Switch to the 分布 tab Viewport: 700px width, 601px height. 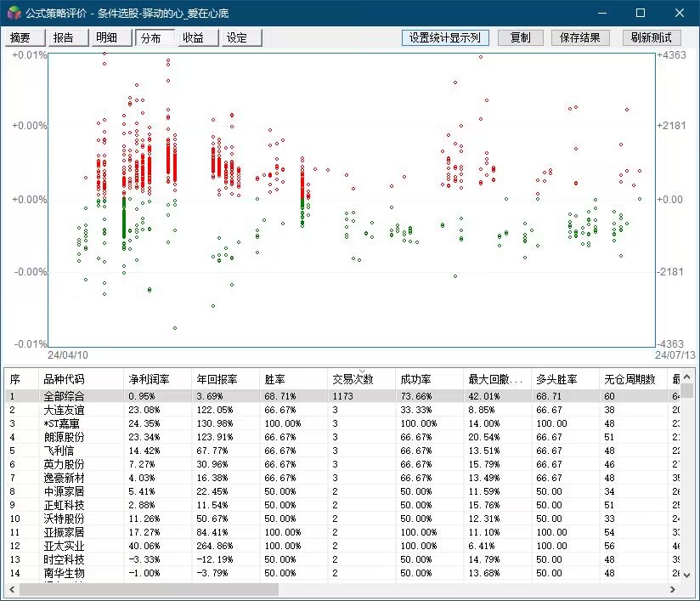(x=155, y=38)
